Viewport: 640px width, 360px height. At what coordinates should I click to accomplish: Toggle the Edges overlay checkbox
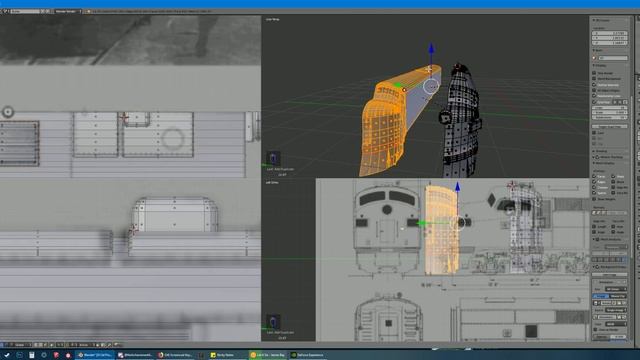(595, 182)
